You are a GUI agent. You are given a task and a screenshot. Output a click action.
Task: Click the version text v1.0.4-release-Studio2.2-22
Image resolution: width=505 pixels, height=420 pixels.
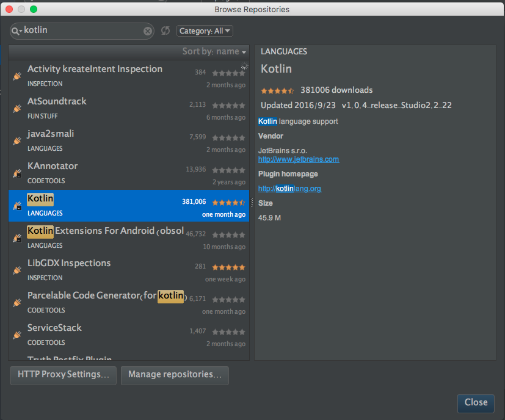397,106
